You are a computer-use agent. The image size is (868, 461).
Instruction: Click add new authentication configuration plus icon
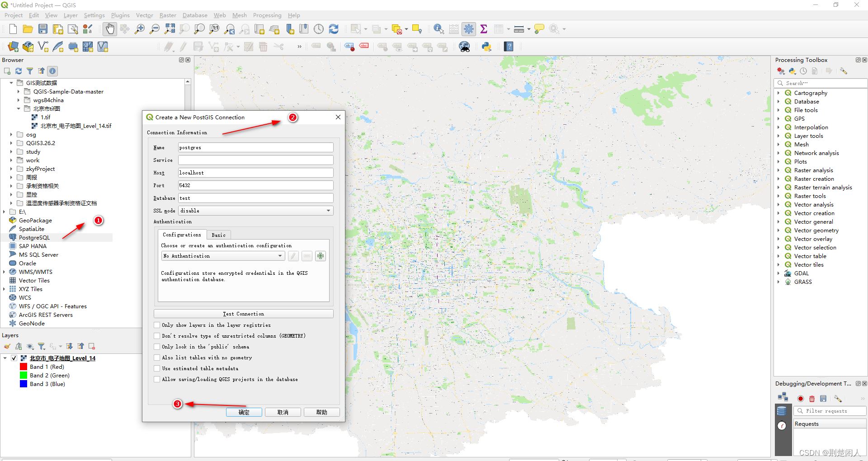tap(321, 256)
